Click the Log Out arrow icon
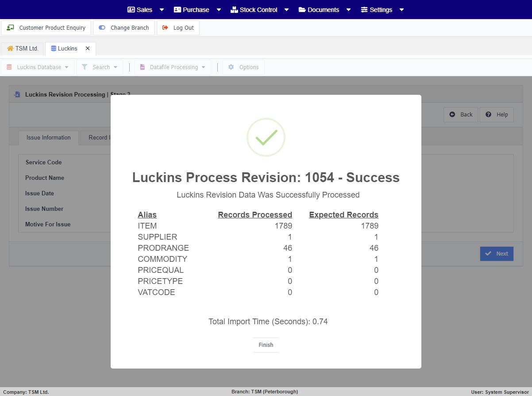The width and height of the screenshot is (532, 396). tap(165, 27)
